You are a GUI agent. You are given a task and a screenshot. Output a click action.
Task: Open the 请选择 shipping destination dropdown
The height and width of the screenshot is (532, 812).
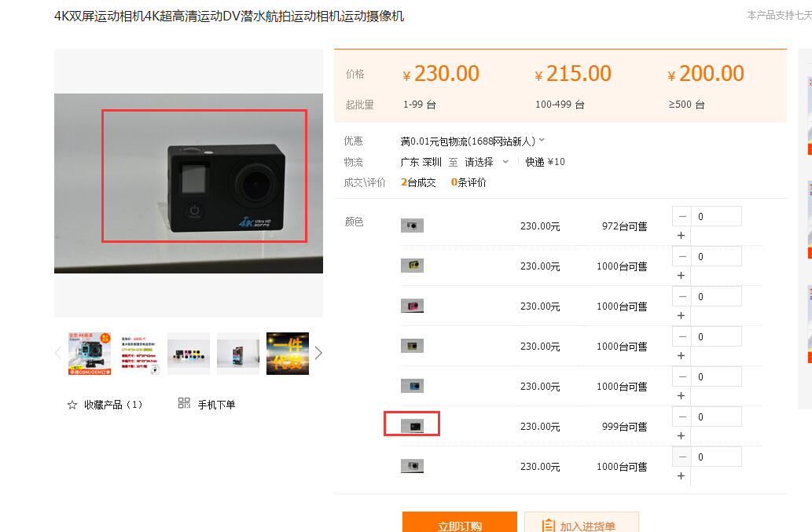tap(487, 162)
